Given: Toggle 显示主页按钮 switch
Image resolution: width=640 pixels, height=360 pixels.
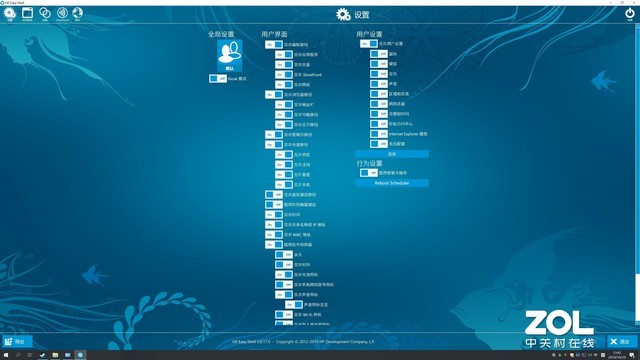Looking at the screenshot, I should pos(284,124).
